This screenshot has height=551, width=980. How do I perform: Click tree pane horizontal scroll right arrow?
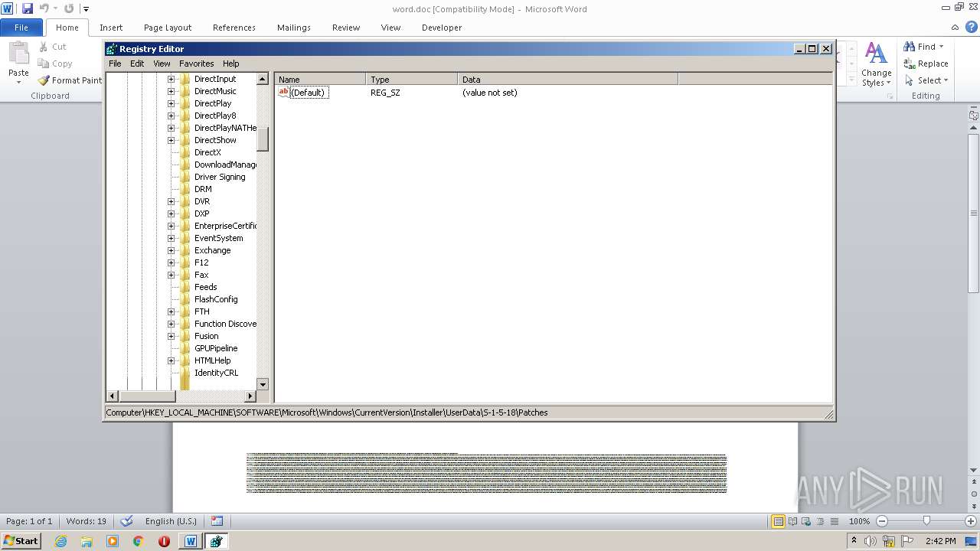[250, 396]
